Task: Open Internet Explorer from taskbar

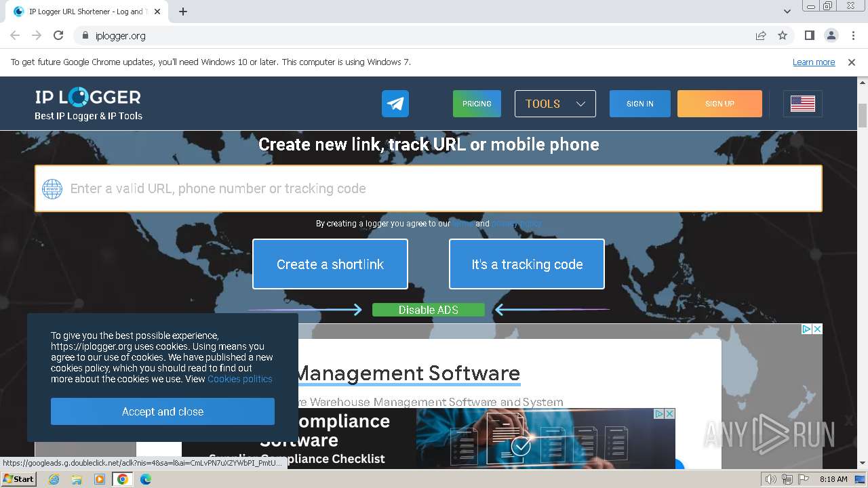Action: [x=54, y=479]
